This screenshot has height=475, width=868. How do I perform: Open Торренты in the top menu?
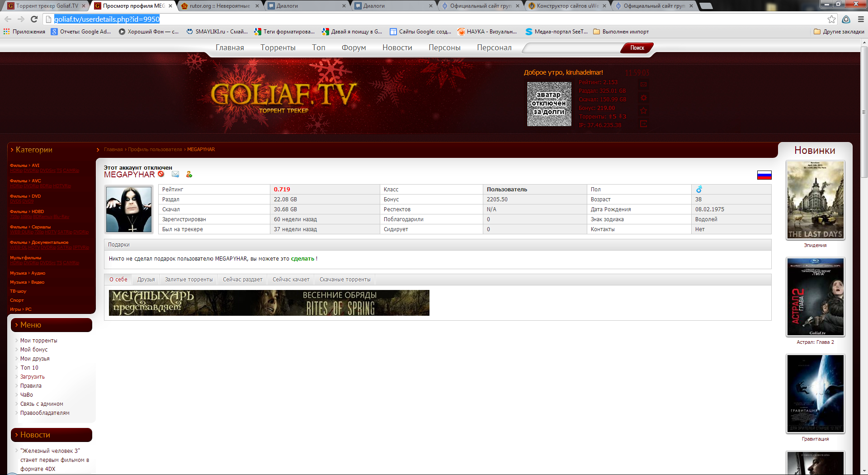pyautogui.click(x=278, y=47)
